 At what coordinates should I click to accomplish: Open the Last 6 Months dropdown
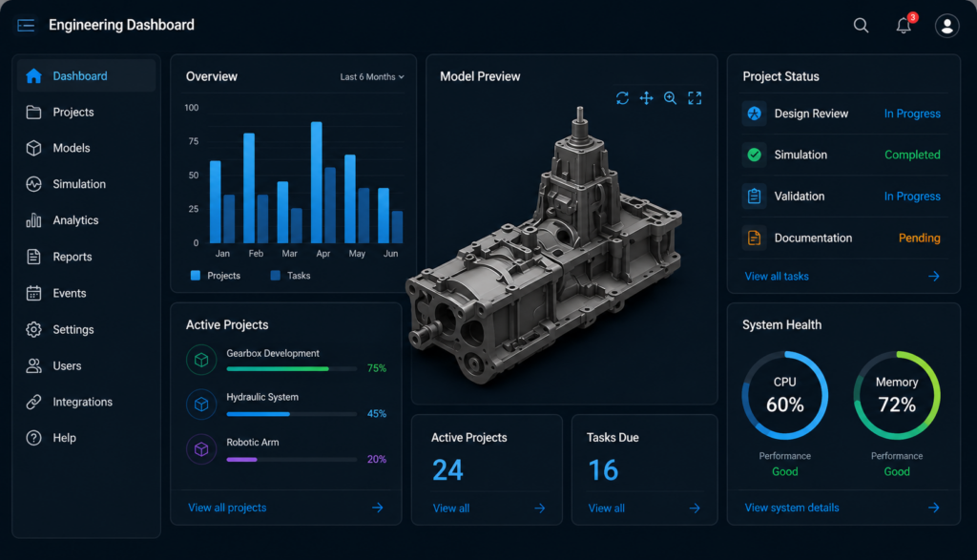[372, 76]
